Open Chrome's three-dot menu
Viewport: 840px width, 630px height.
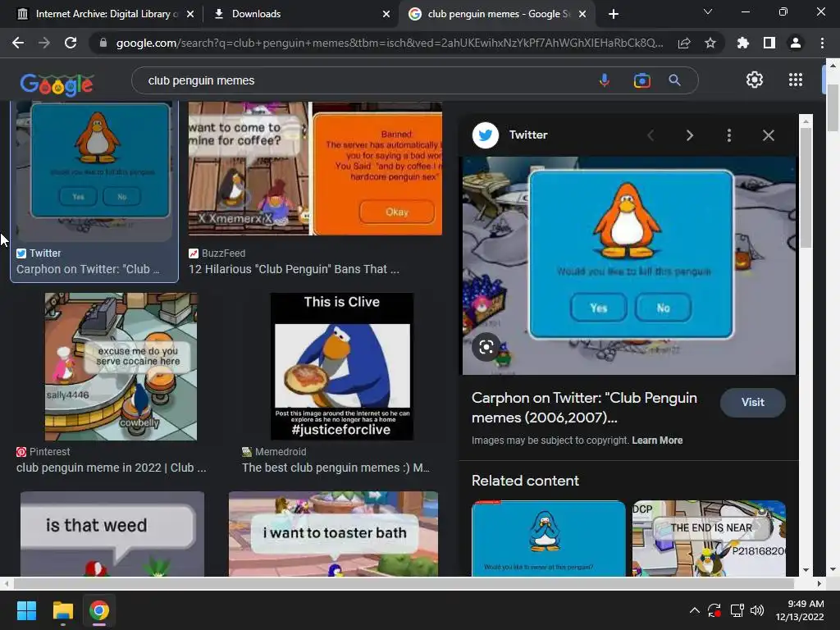tap(822, 43)
